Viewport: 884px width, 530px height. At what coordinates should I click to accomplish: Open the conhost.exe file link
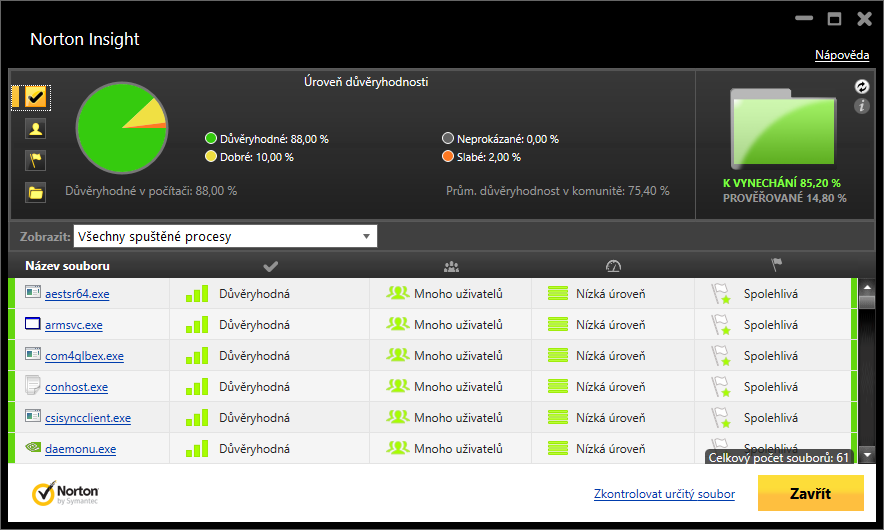(77, 387)
